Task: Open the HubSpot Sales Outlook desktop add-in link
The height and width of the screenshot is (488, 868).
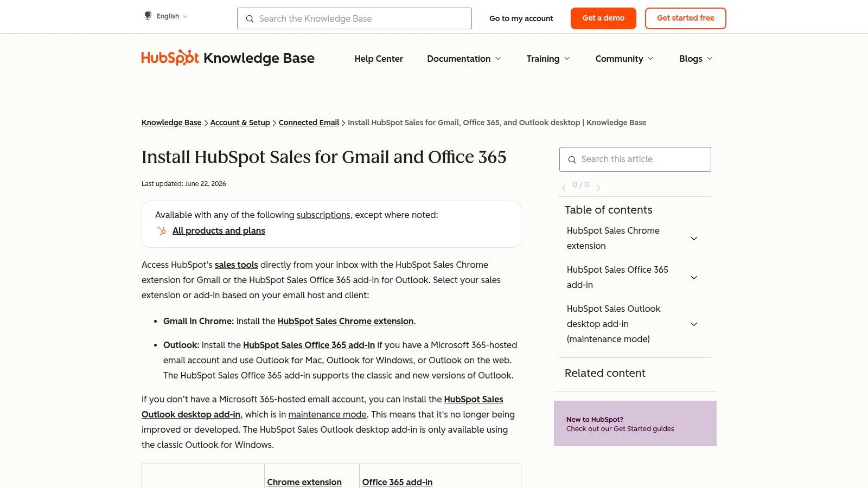Action: click(322, 407)
